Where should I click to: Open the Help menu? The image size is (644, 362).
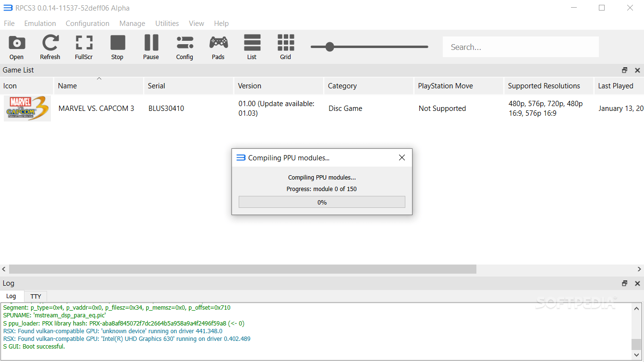[221, 23]
